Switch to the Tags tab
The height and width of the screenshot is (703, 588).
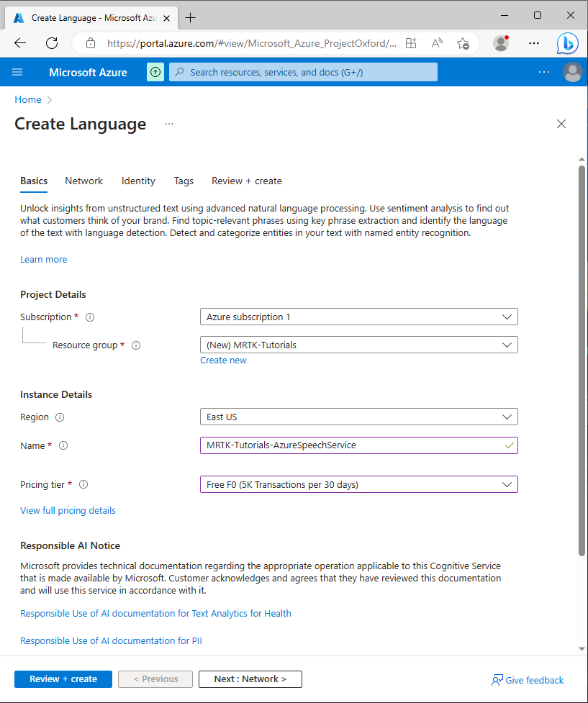point(184,181)
